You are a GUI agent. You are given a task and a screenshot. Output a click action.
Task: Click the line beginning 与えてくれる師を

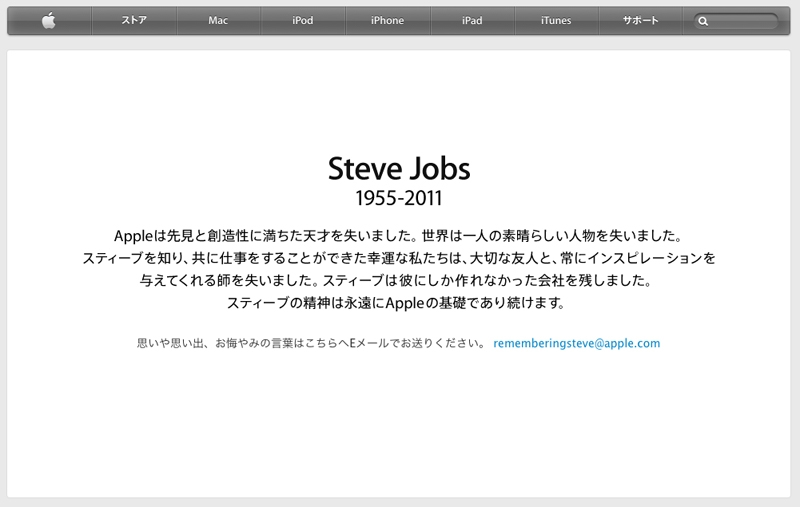[x=396, y=281]
